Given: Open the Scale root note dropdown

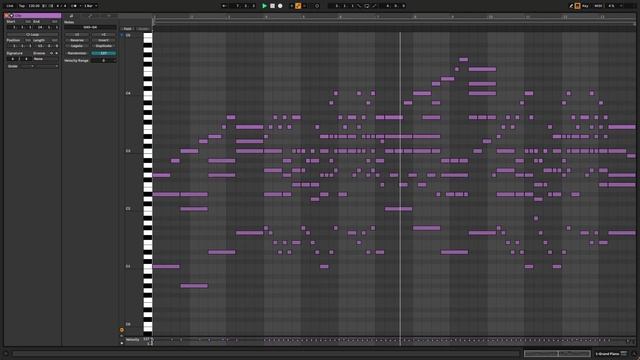Looking at the screenshot, I should click(27, 66).
